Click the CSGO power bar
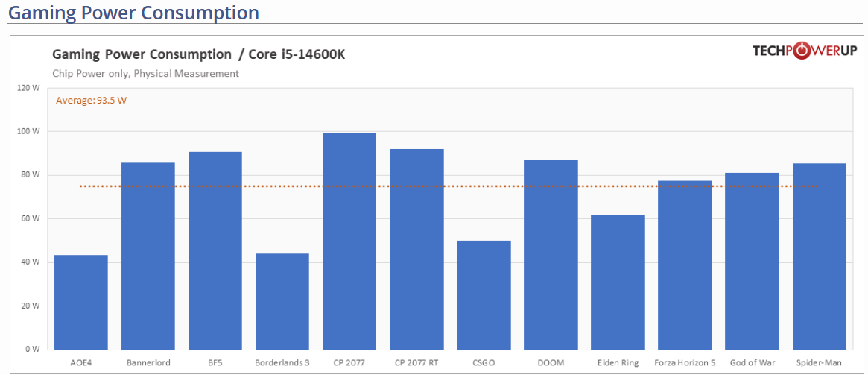Viewport: 868px width, 375px height. [x=484, y=295]
